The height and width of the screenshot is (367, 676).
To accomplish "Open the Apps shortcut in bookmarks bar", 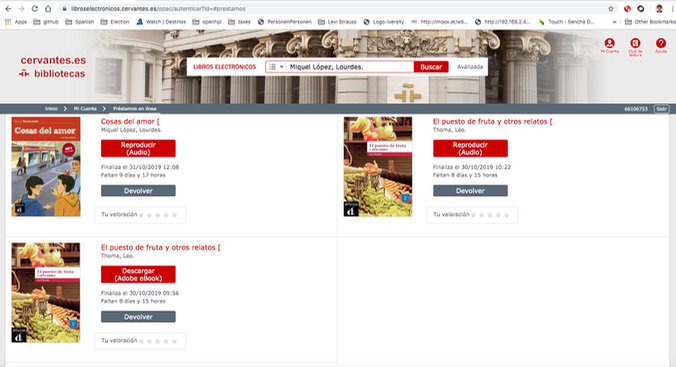I will coord(16,22).
